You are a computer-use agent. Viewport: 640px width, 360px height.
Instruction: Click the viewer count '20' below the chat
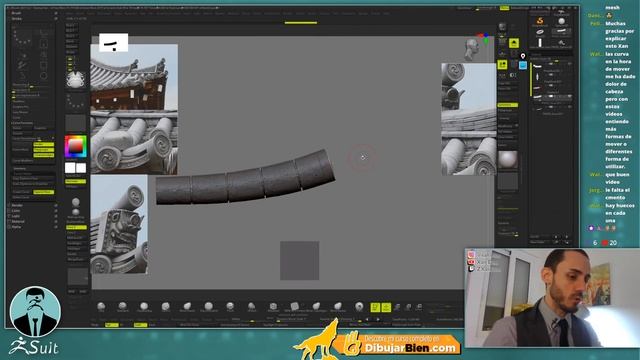[613, 242]
